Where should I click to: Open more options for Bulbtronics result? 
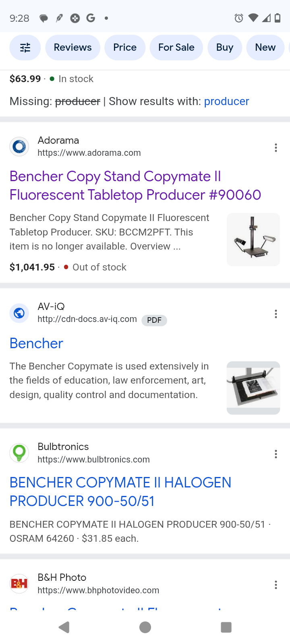[x=276, y=454]
